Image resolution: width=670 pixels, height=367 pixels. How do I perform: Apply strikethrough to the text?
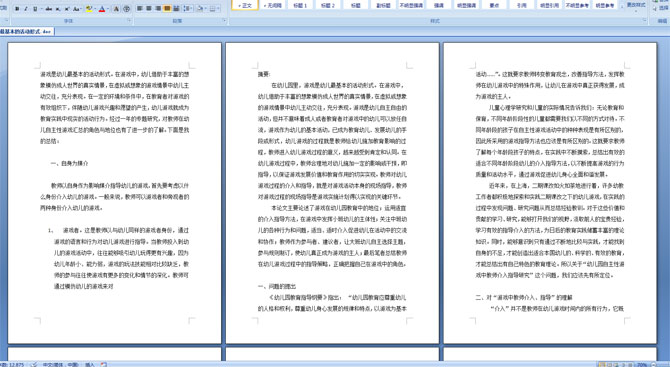point(49,9)
